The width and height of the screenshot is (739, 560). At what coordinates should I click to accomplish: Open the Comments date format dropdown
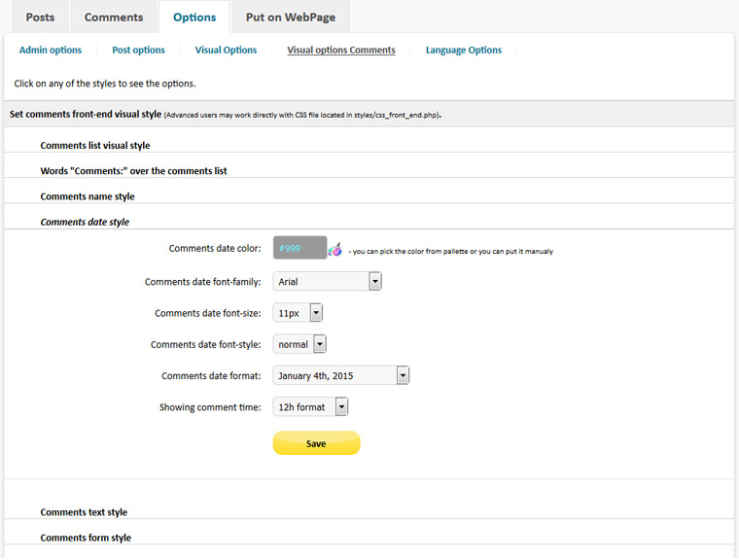click(340, 375)
